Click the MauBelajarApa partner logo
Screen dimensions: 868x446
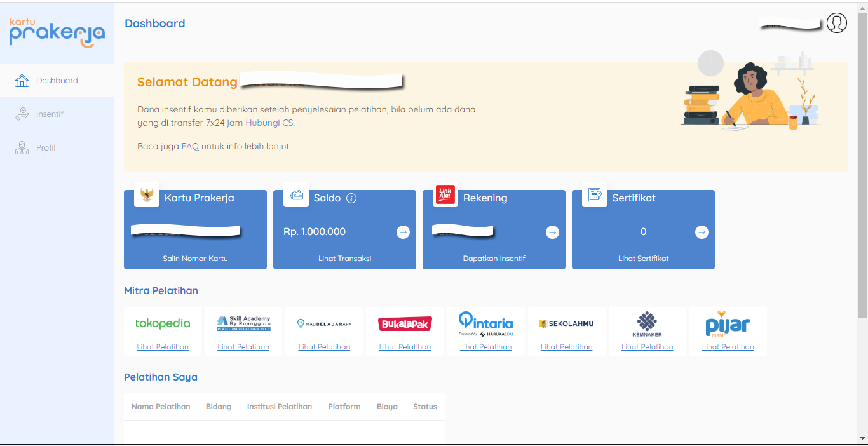click(x=324, y=323)
